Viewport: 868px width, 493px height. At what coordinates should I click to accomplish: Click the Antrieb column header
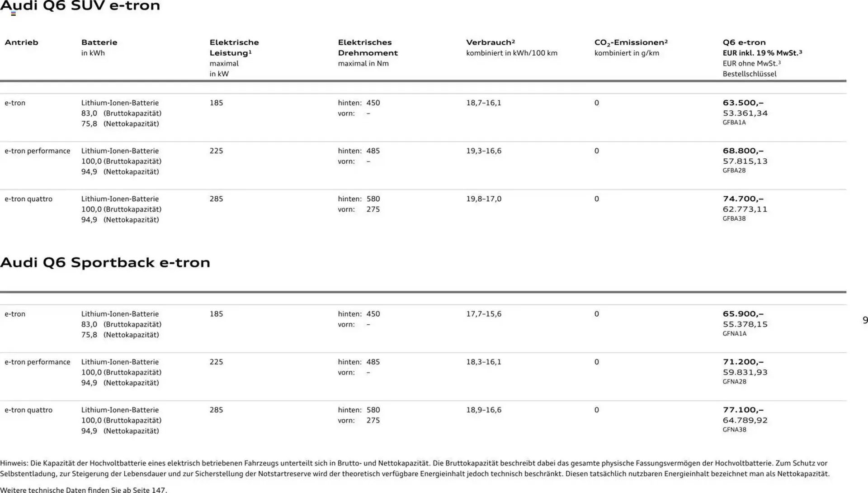[x=21, y=43]
